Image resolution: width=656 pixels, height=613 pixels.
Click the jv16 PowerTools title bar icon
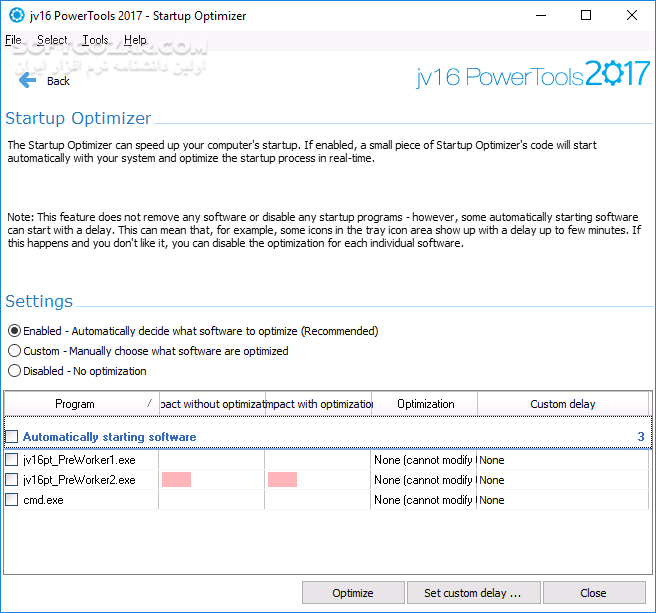[16, 16]
